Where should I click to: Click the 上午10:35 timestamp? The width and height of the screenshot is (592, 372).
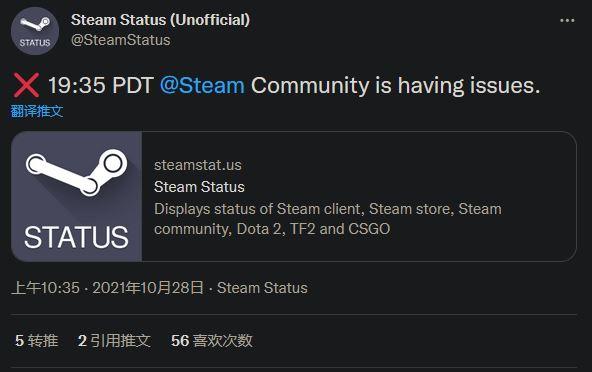[46, 288]
